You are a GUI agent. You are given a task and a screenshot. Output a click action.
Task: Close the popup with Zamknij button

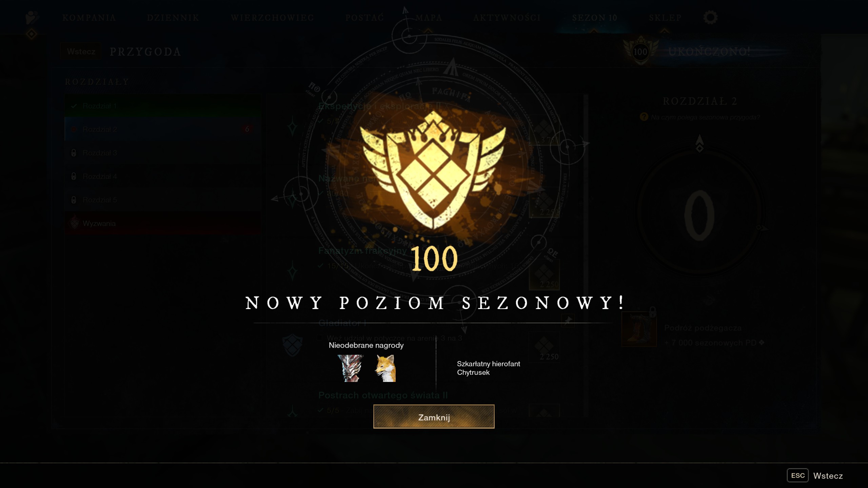coord(434,417)
